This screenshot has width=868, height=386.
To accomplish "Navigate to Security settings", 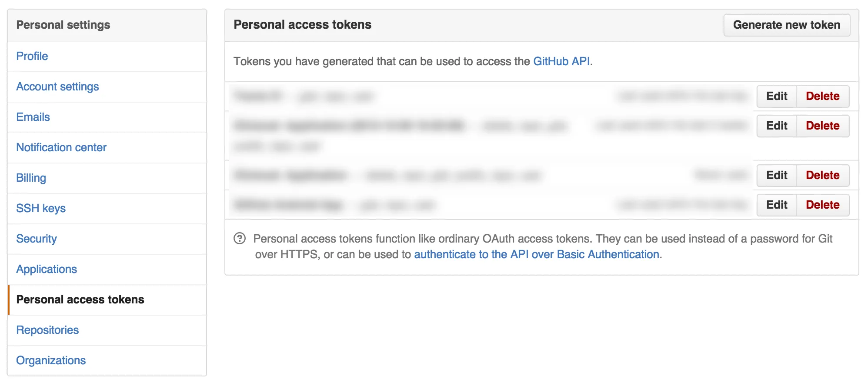I will pyautogui.click(x=36, y=239).
